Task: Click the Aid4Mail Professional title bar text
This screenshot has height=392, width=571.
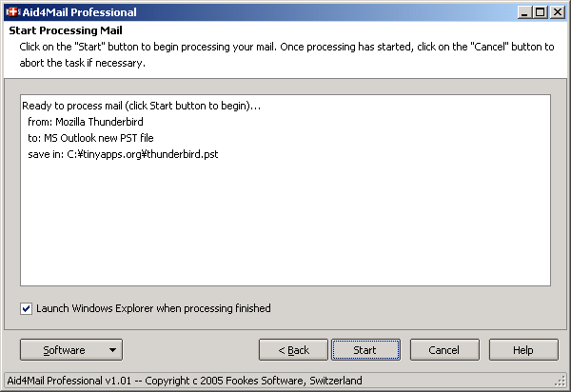Action: [81, 12]
